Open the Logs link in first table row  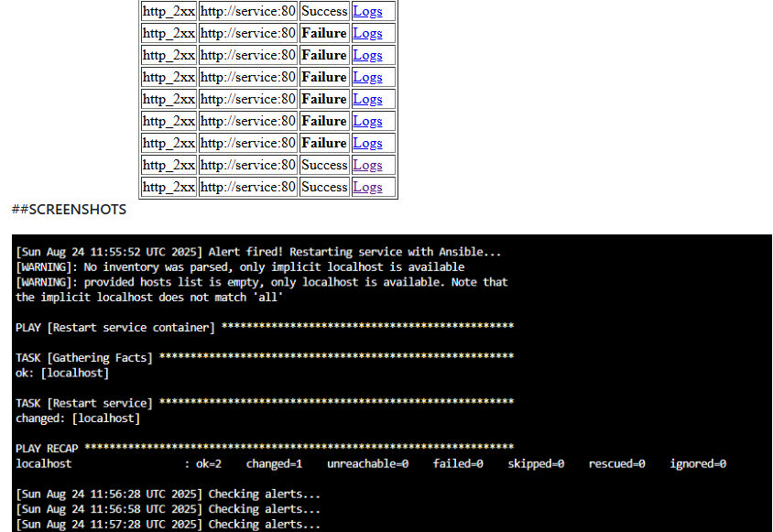(x=367, y=11)
